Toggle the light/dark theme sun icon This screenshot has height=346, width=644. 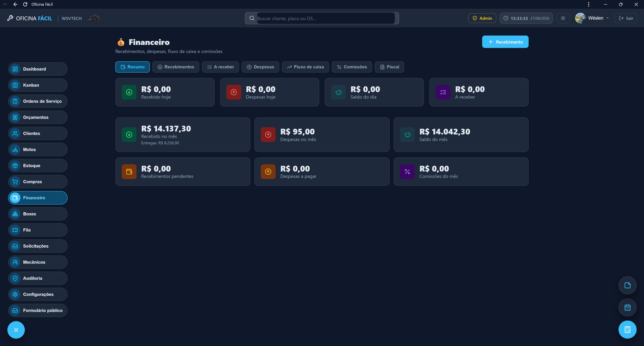point(563,18)
